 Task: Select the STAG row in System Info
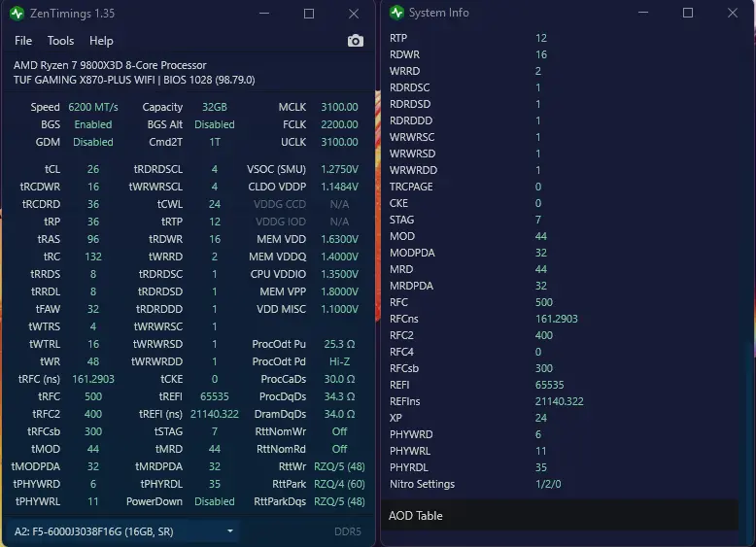(560, 220)
